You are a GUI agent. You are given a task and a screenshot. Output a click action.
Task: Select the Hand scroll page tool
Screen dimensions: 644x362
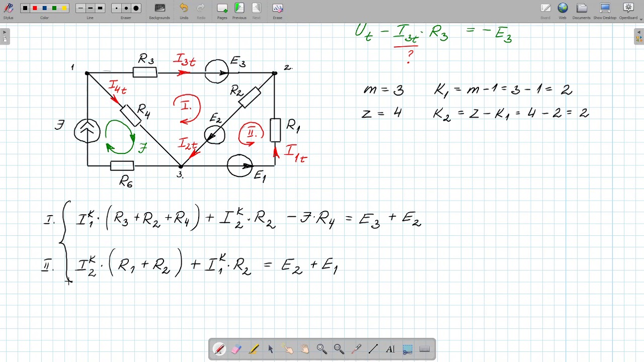coord(305,349)
